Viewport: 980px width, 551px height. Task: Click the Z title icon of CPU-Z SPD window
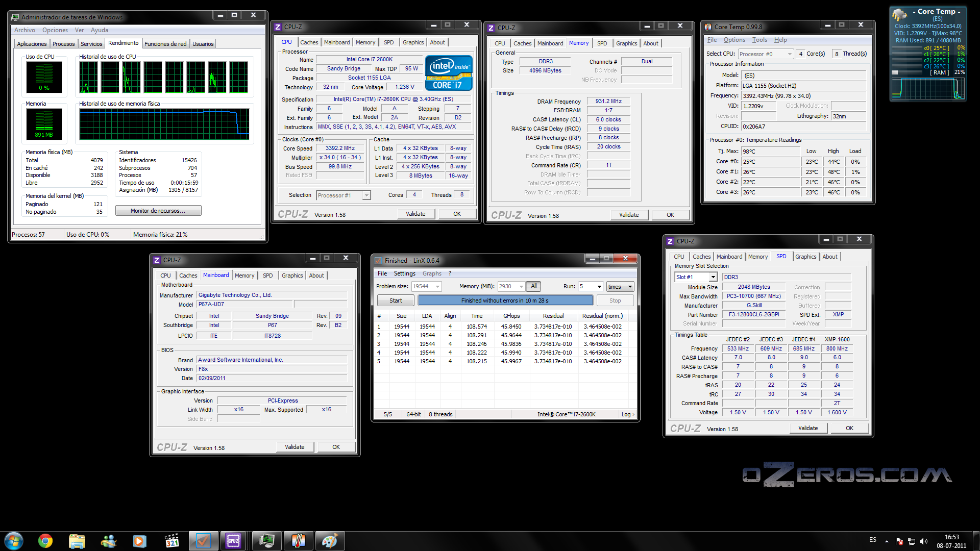pyautogui.click(x=670, y=241)
